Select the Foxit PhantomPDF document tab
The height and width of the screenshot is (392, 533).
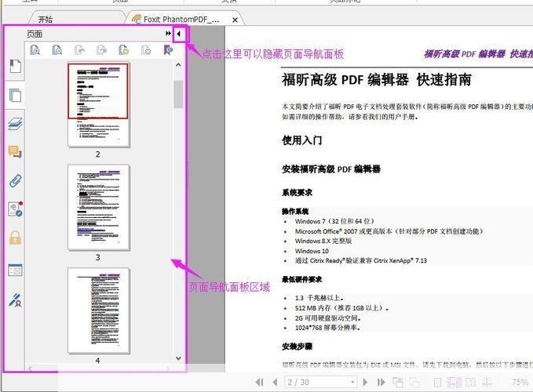(181, 20)
